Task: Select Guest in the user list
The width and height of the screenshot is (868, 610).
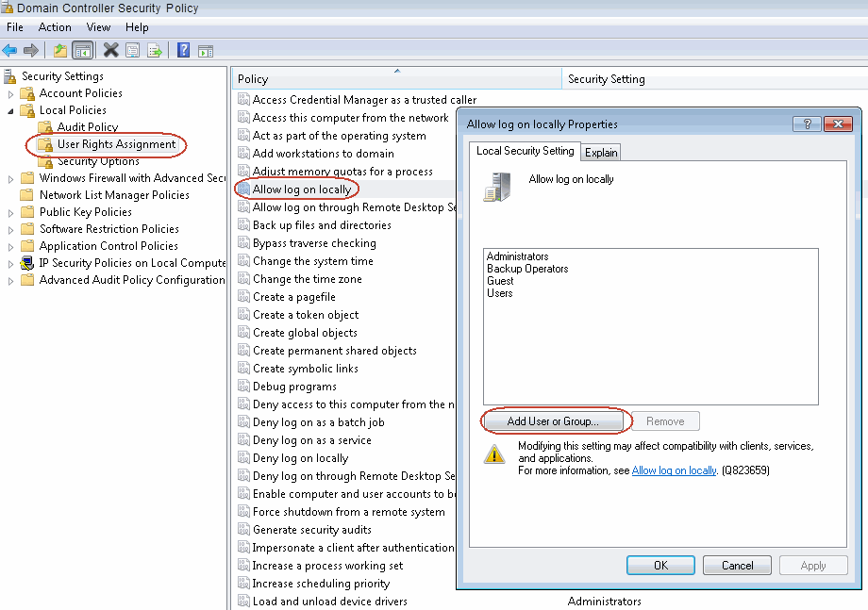Action: pos(500,280)
